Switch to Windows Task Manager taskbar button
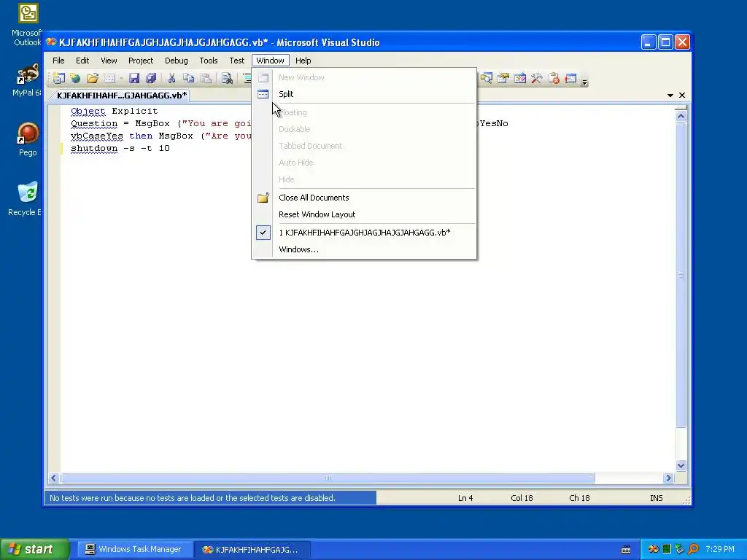This screenshot has height=560, width=747. (134, 549)
